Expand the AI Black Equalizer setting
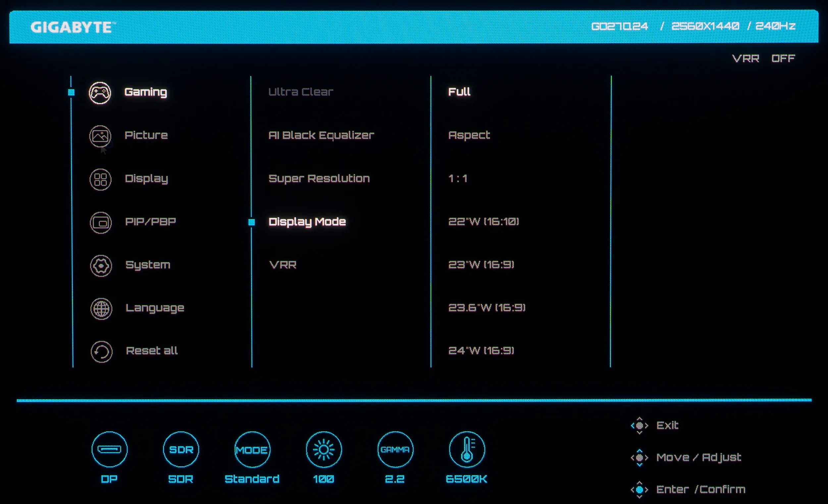 321,135
